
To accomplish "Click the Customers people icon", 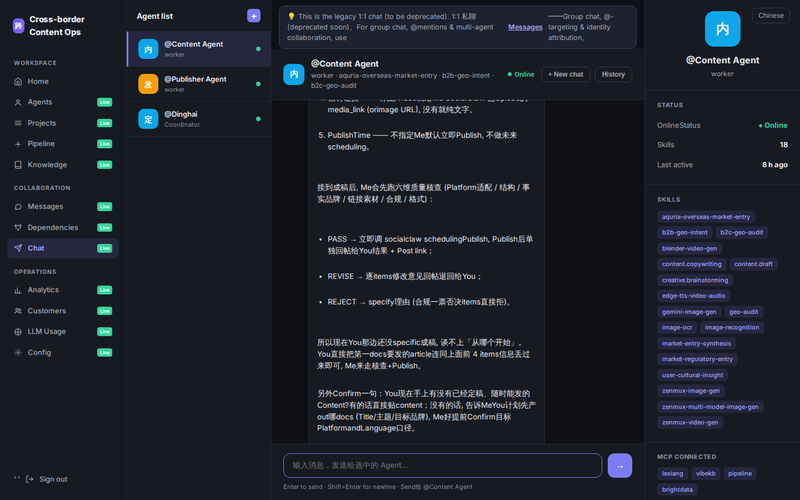I will [18, 311].
